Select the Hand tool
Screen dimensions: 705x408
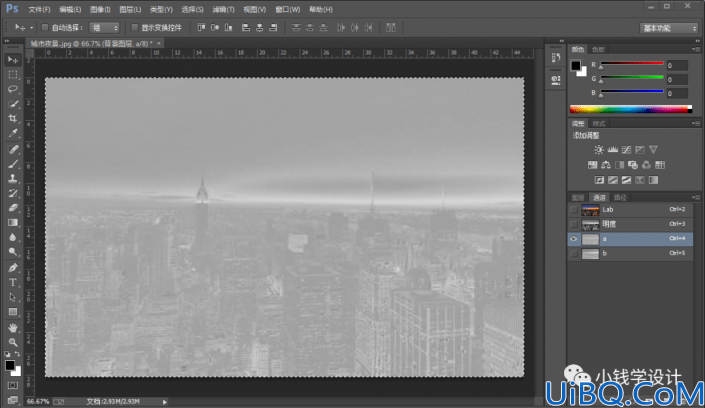(x=13, y=328)
